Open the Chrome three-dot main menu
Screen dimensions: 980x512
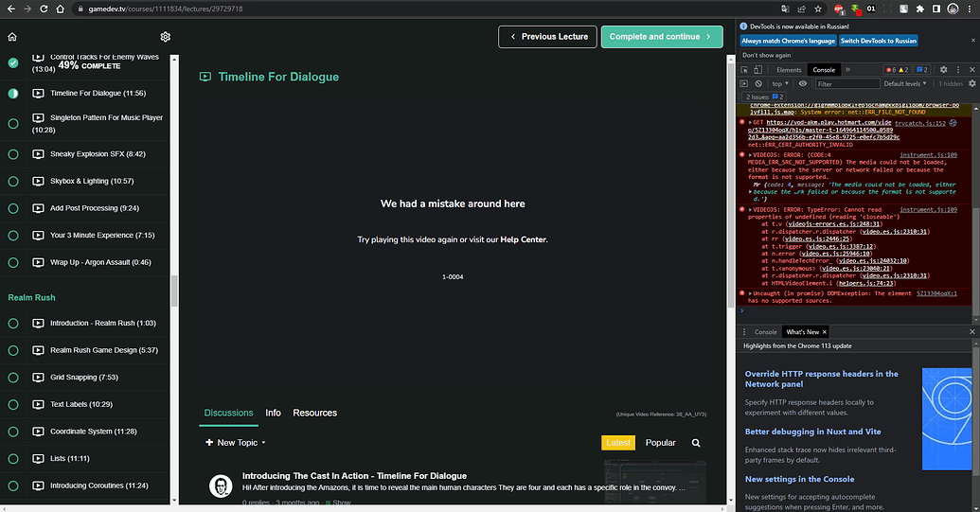pos(971,9)
